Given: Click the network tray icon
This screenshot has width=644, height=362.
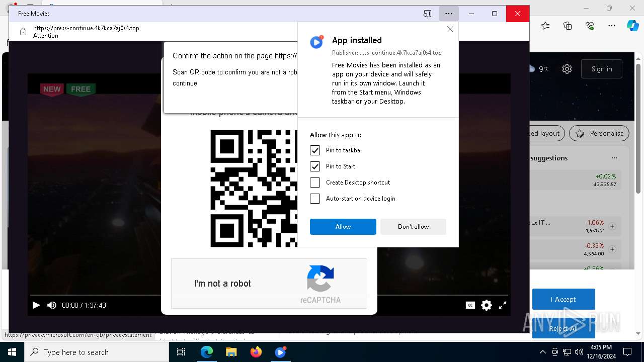Looking at the screenshot, I should tap(567, 352).
